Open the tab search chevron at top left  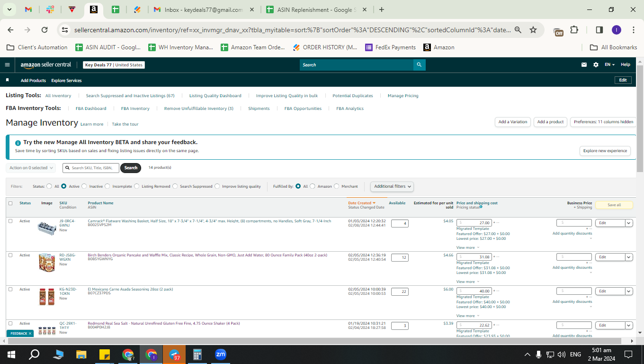pos(10,9)
